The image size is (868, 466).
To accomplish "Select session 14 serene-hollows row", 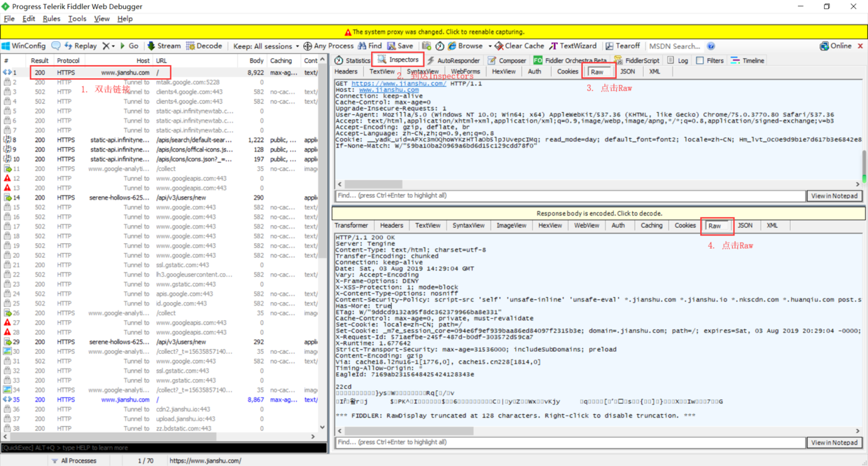I will click(x=159, y=198).
